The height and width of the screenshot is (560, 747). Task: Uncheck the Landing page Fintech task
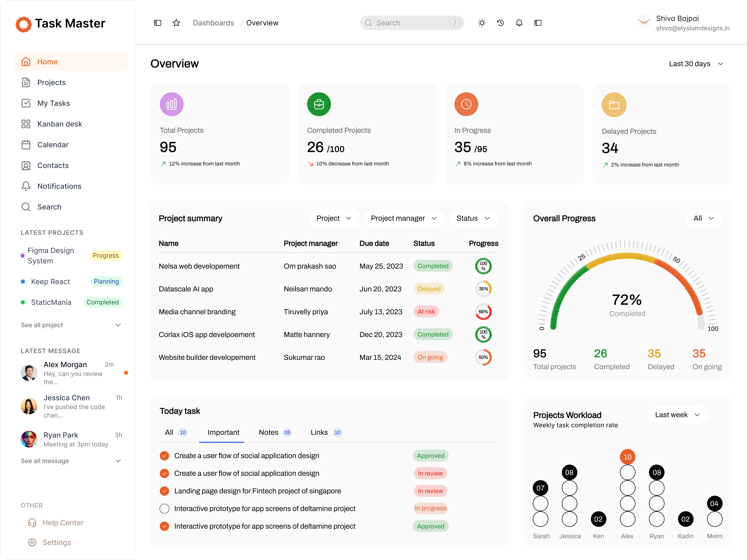[x=164, y=491]
